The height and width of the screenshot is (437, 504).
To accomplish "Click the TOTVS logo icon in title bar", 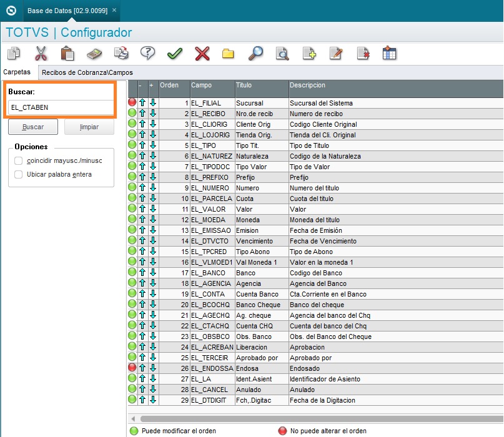I will click(11, 11).
